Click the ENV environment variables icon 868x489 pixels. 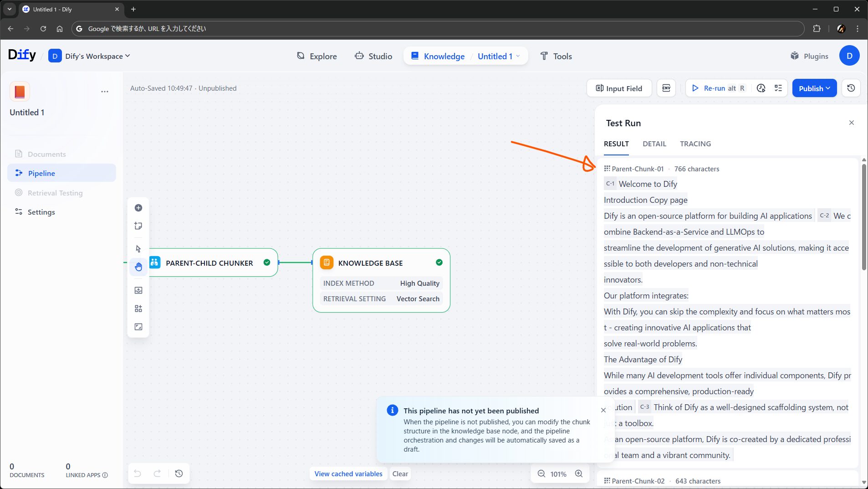pyautogui.click(x=666, y=88)
